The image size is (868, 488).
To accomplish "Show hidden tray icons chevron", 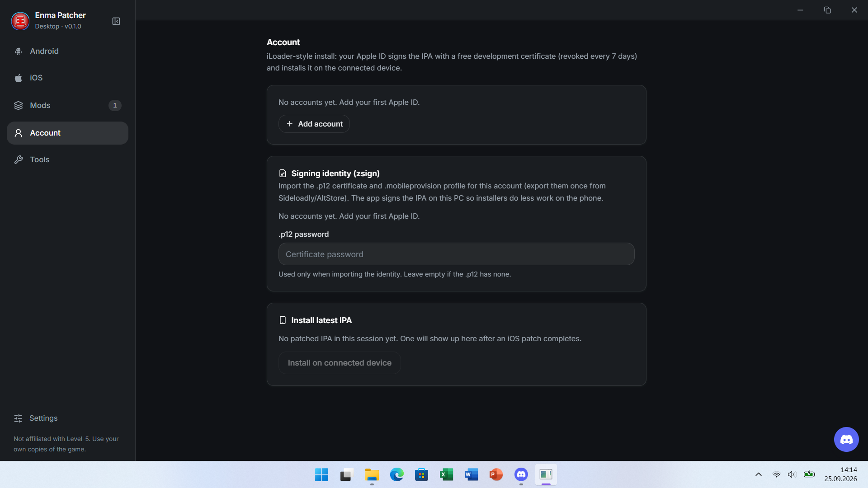I will pos(759,474).
